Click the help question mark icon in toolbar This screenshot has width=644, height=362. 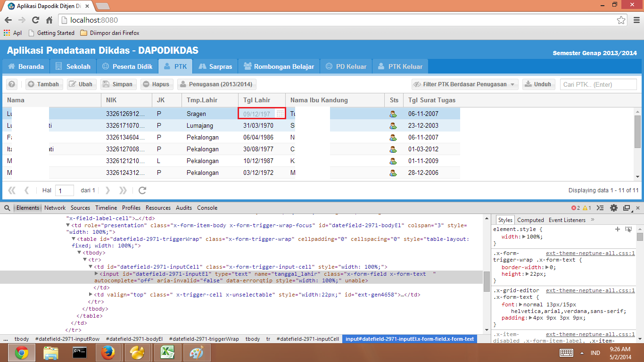point(12,84)
